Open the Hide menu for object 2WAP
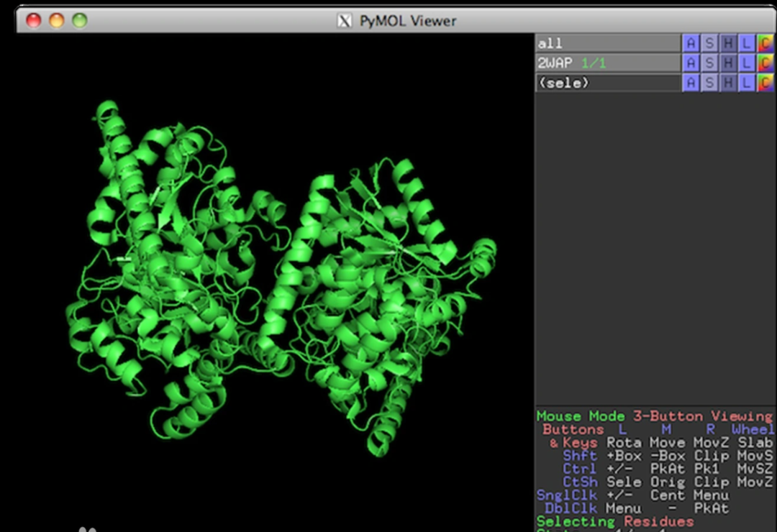This screenshot has height=532, width=777. pyautogui.click(x=728, y=63)
